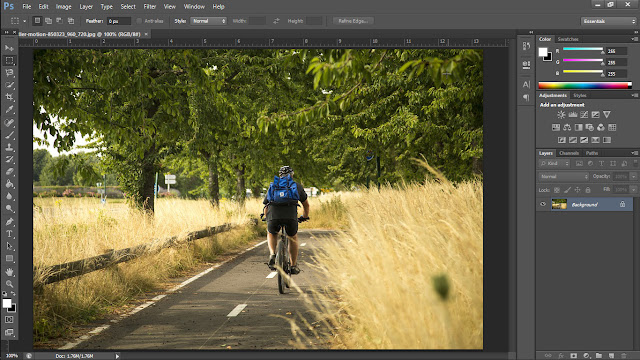This screenshot has height=360, width=640.
Task: Select the Eraser tool
Action: (x=9, y=171)
